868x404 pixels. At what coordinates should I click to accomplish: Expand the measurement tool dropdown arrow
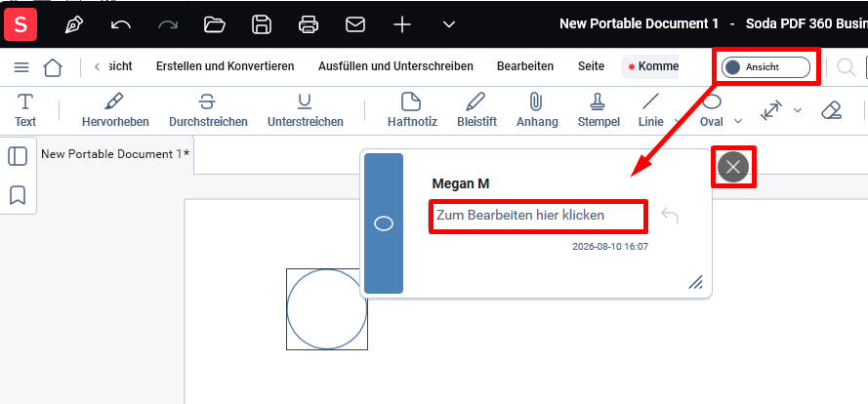(x=797, y=110)
